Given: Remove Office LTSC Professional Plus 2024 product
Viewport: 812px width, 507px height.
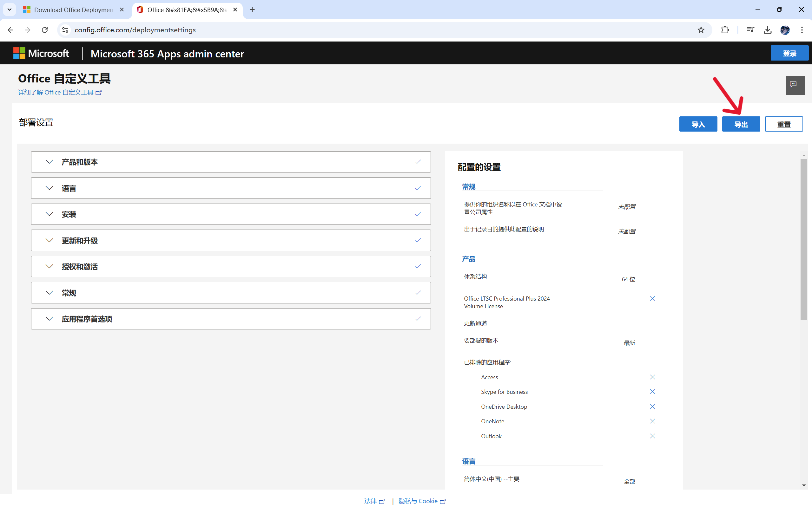Looking at the screenshot, I should click(x=652, y=298).
